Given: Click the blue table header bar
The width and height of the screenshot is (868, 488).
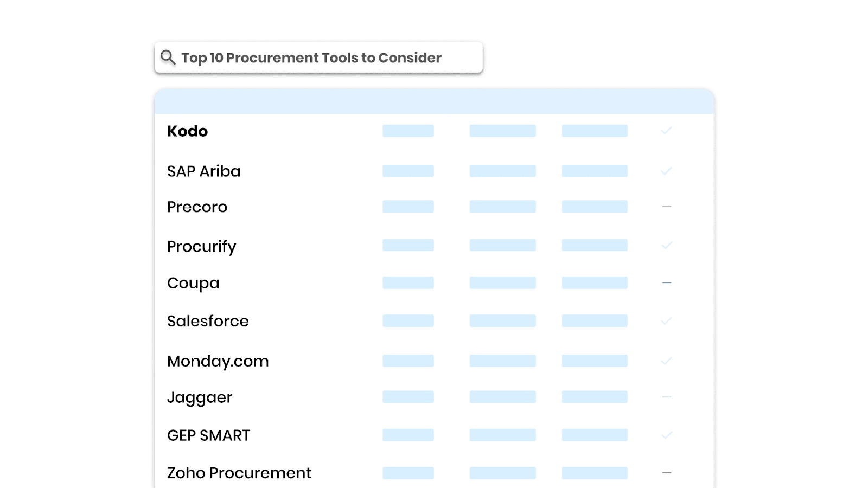Looking at the screenshot, I should [434, 101].
